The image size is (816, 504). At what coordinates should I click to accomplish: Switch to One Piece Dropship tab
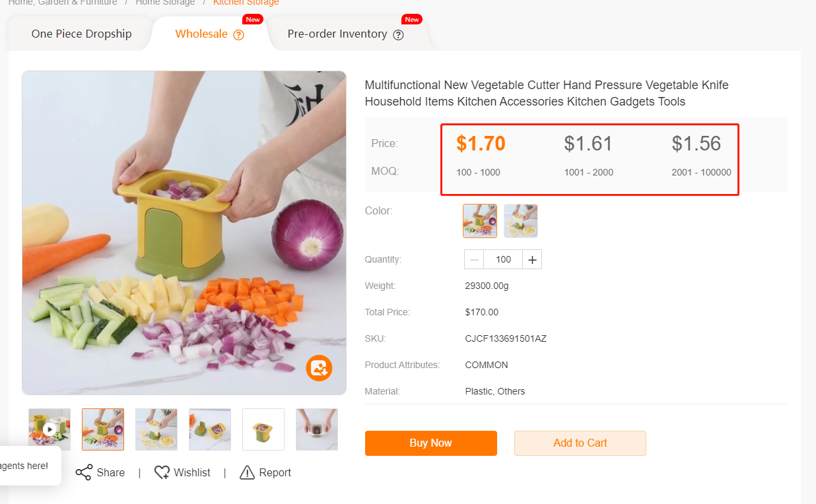[x=81, y=34]
